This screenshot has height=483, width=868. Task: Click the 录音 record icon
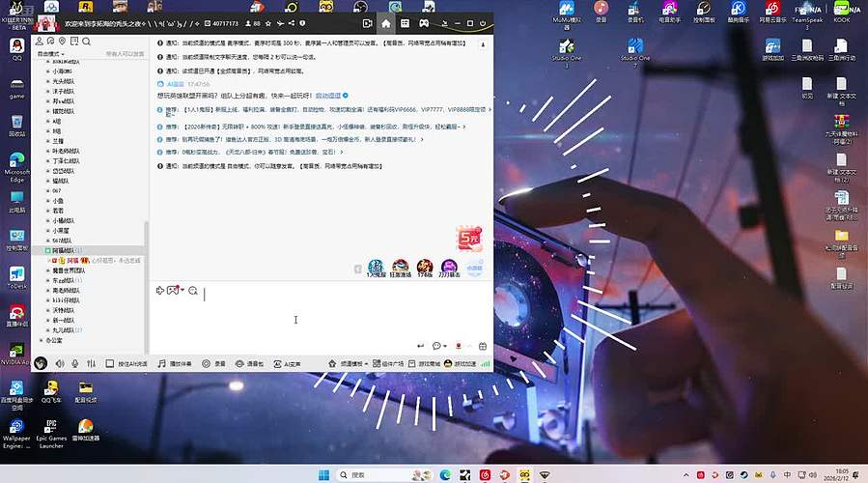point(213,363)
